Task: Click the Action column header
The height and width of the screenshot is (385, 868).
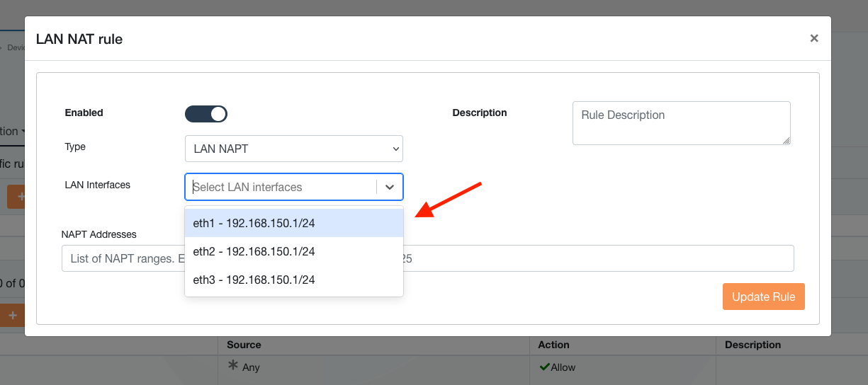Action: tap(553, 345)
